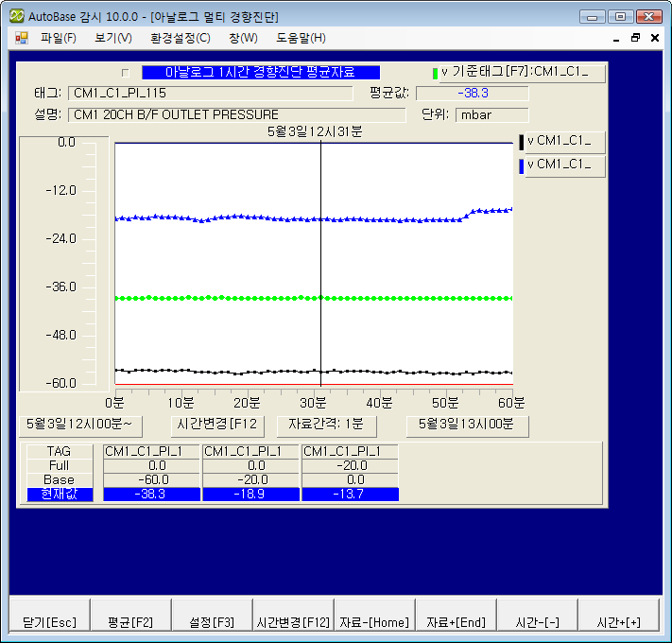The height and width of the screenshot is (643, 672).
Task: Click the TAG row header cell
Action: coord(60,451)
